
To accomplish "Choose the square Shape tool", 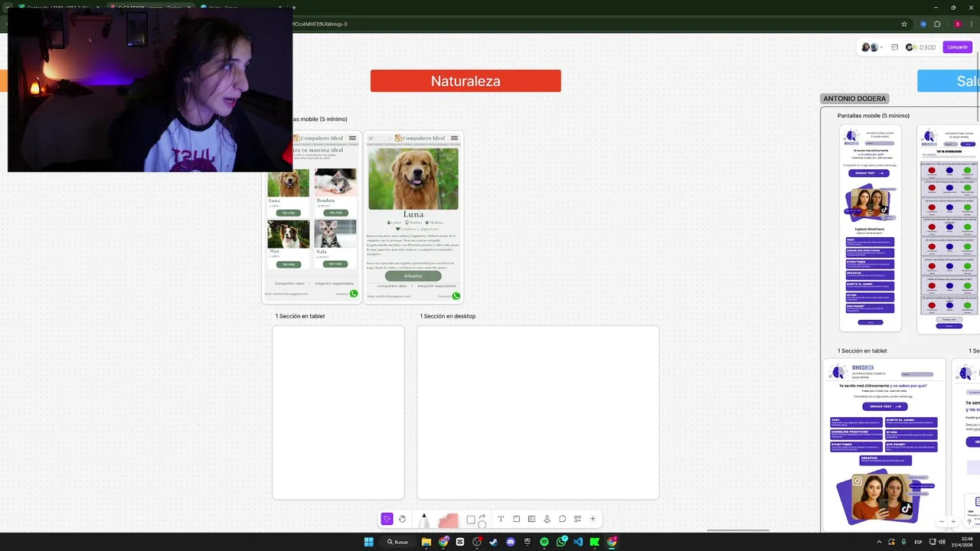I will click(471, 519).
